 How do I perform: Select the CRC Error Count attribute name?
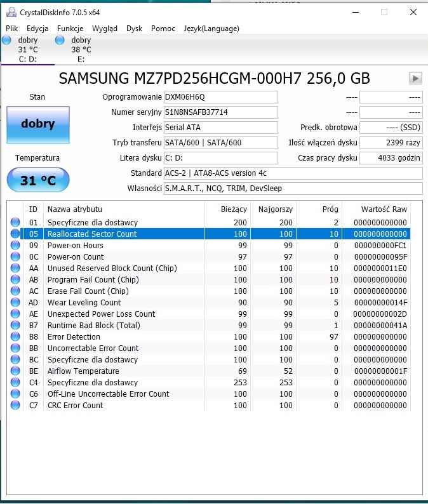75,406
